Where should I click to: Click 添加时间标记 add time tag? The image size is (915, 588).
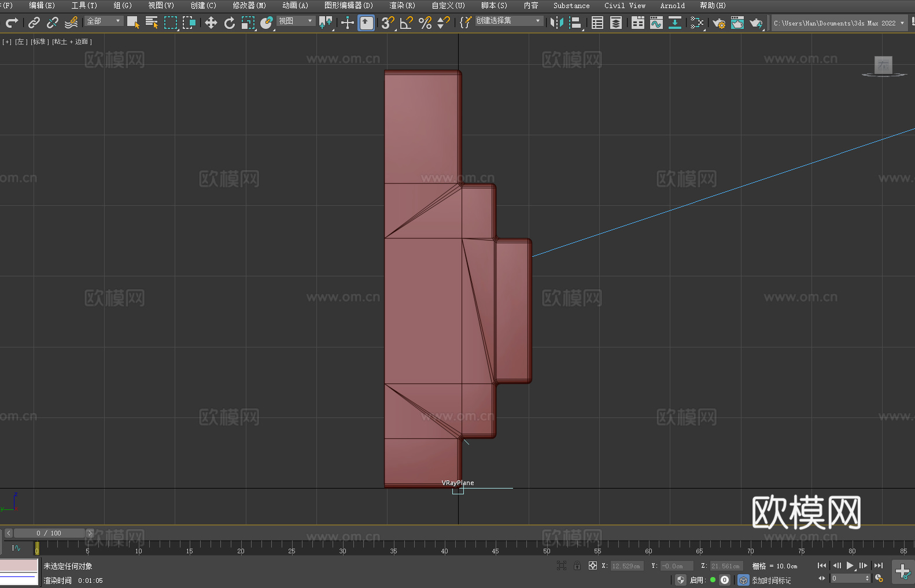pyautogui.click(x=771, y=580)
